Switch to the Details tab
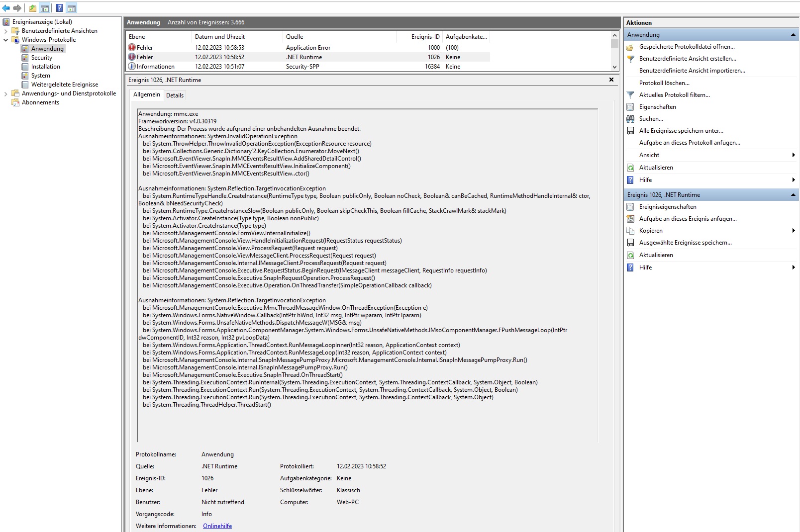800x532 pixels. coord(175,95)
